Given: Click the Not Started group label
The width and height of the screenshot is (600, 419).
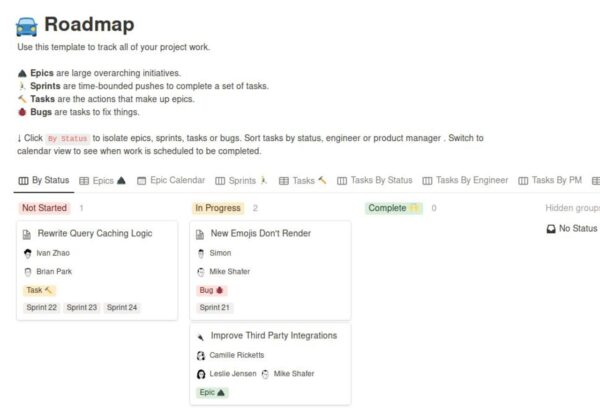Looking at the screenshot, I should [x=44, y=208].
